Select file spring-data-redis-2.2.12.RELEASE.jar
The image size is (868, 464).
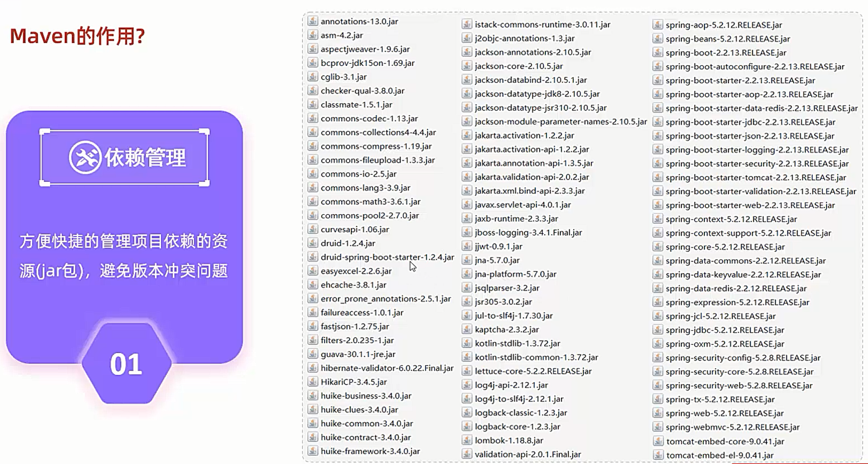[736, 288]
